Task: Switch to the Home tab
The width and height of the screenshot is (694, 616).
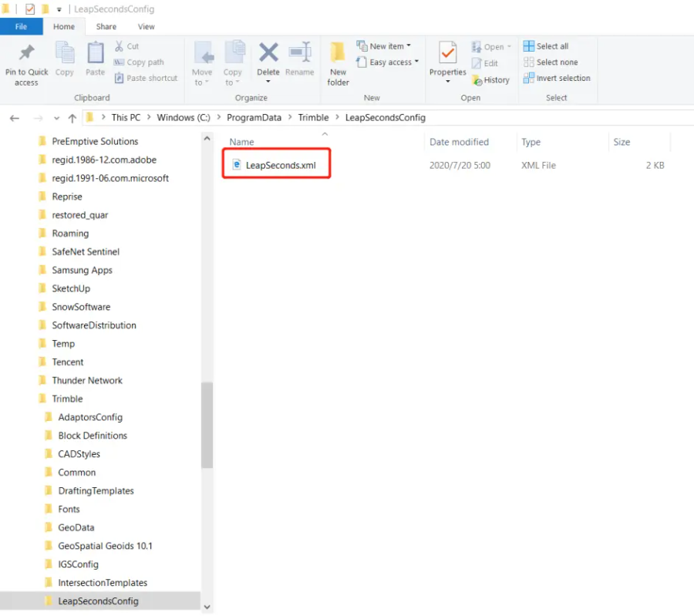Action: [x=64, y=26]
